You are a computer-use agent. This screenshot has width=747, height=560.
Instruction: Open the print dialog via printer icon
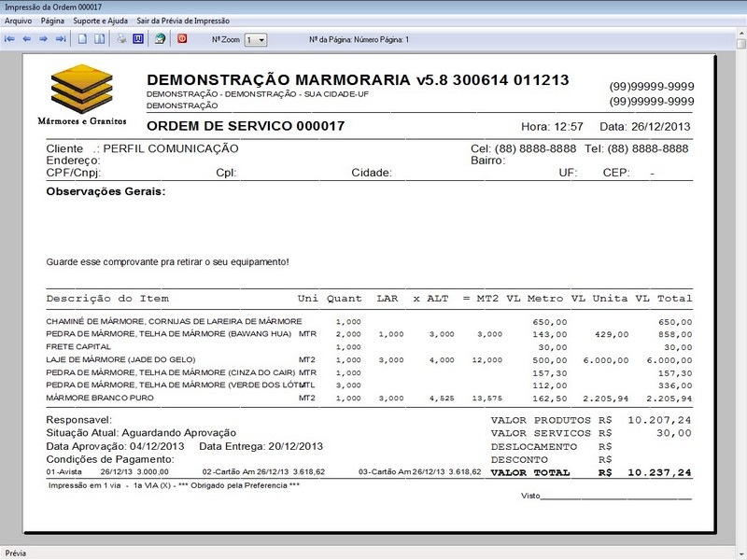click(x=121, y=38)
